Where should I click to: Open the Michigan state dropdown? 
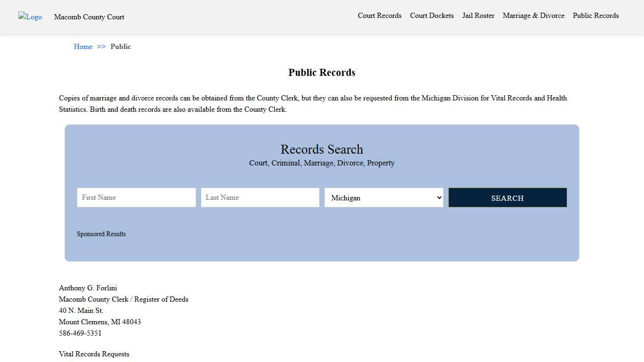384,197
